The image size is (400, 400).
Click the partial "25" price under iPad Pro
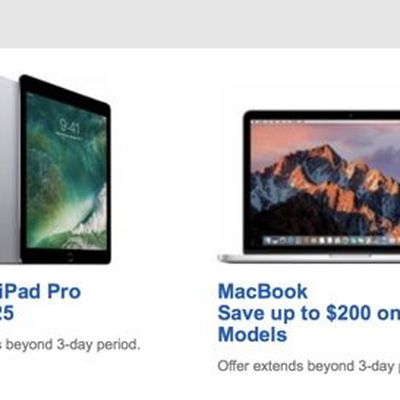coord(6,313)
